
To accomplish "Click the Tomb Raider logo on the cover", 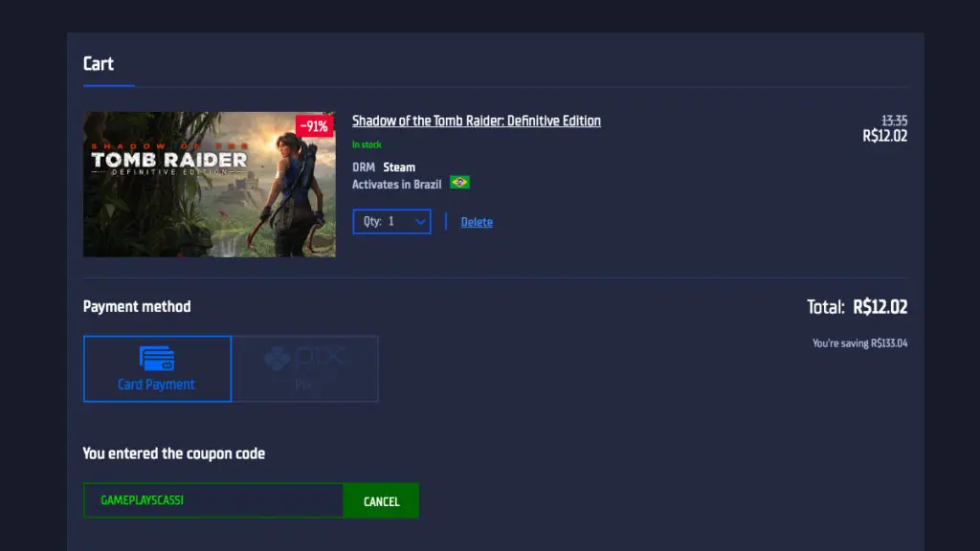I will 168,159.
